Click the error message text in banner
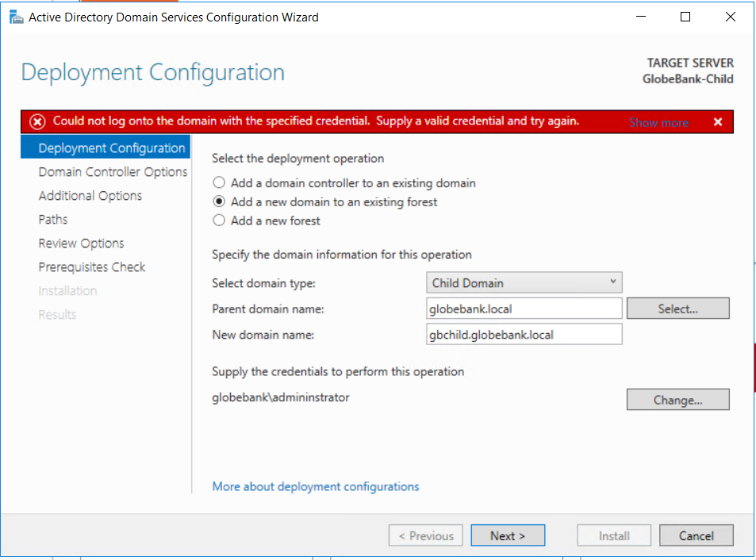The image size is (756, 560). [x=316, y=121]
